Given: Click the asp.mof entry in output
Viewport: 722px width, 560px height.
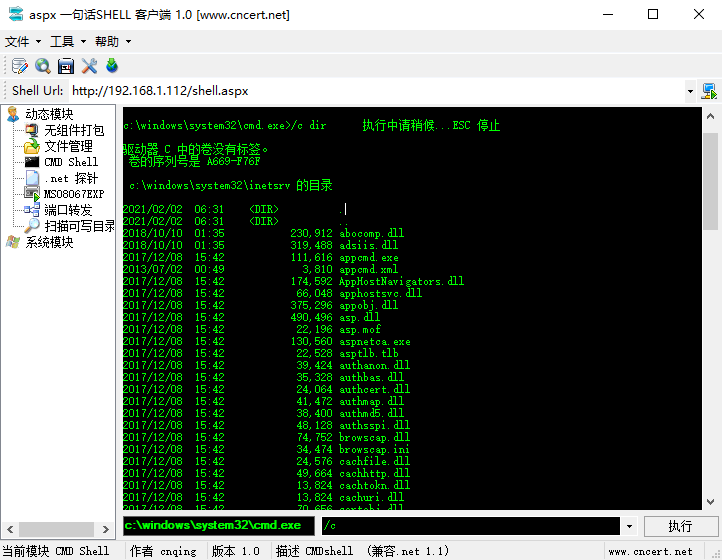Looking at the screenshot, I should pyautogui.click(x=360, y=329).
